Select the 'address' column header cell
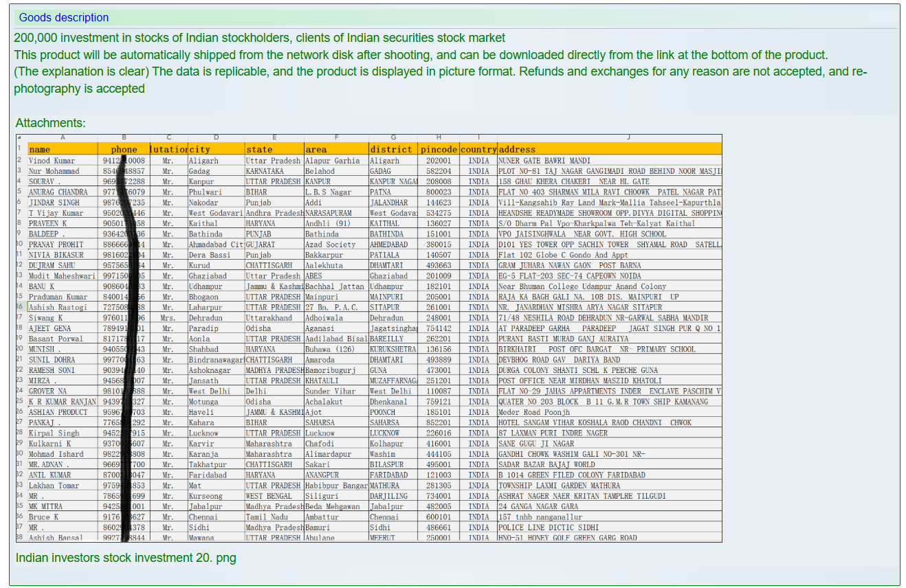 [609, 149]
